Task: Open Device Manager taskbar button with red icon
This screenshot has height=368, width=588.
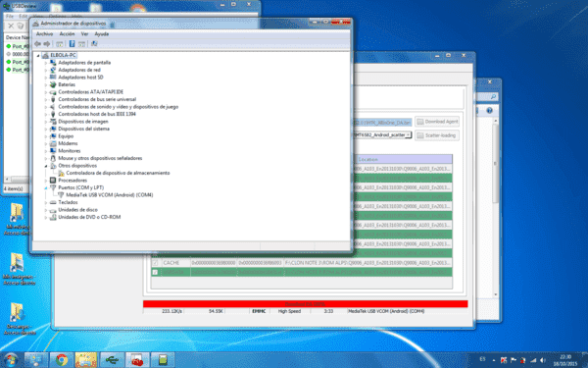Action: click(137, 360)
